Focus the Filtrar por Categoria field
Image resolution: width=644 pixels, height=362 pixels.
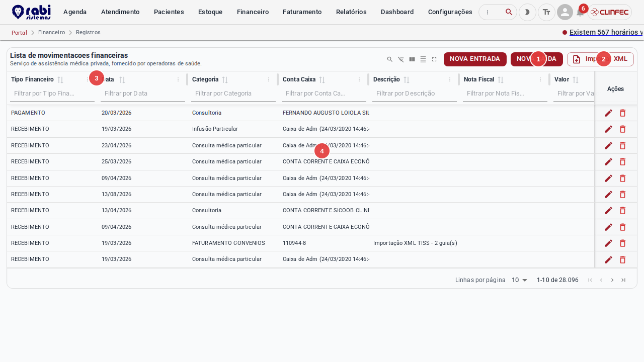[233, 94]
